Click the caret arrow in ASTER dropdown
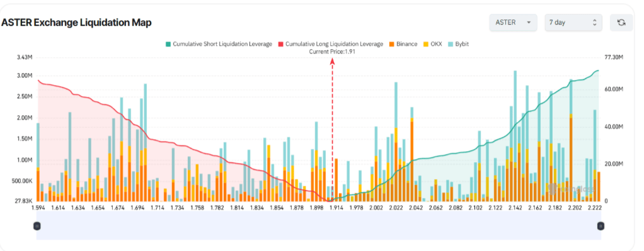This screenshot has height=251, width=644. click(529, 23)
